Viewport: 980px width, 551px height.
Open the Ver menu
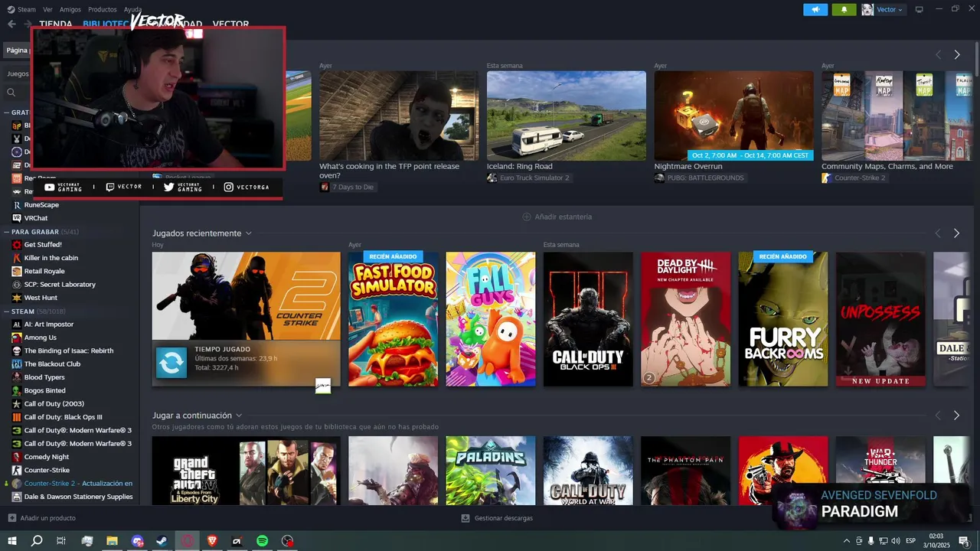tap(47, 9)
